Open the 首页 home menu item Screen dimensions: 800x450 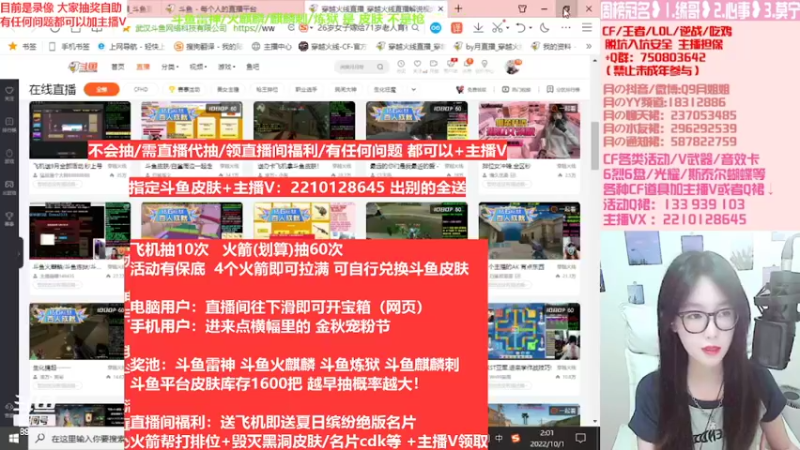point(118,67)
